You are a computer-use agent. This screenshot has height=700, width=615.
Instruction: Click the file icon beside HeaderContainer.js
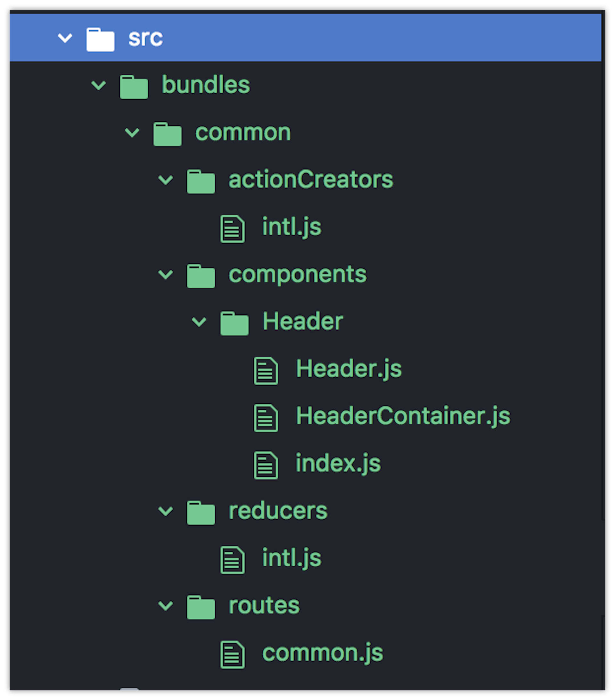(266, 417)
